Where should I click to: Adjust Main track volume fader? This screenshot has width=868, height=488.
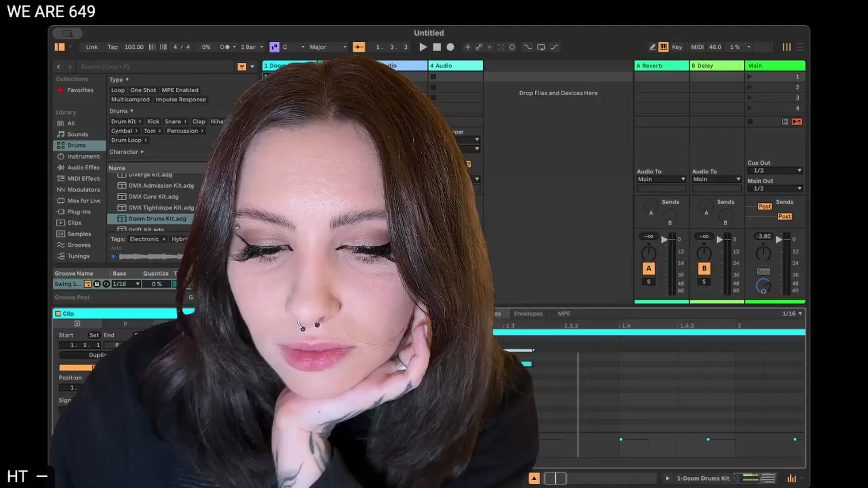coord(779,239)
